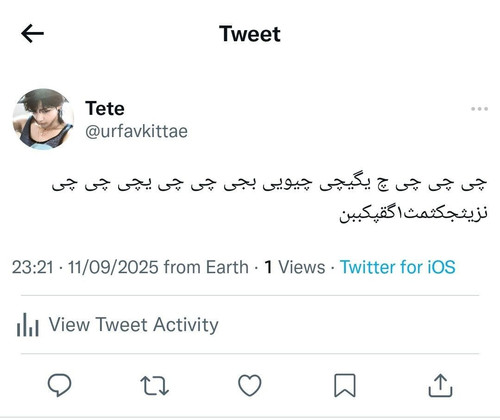Tap the 23:21 timestamp
This screenshot has width=500, height=420.
click(x=33, y=267)
